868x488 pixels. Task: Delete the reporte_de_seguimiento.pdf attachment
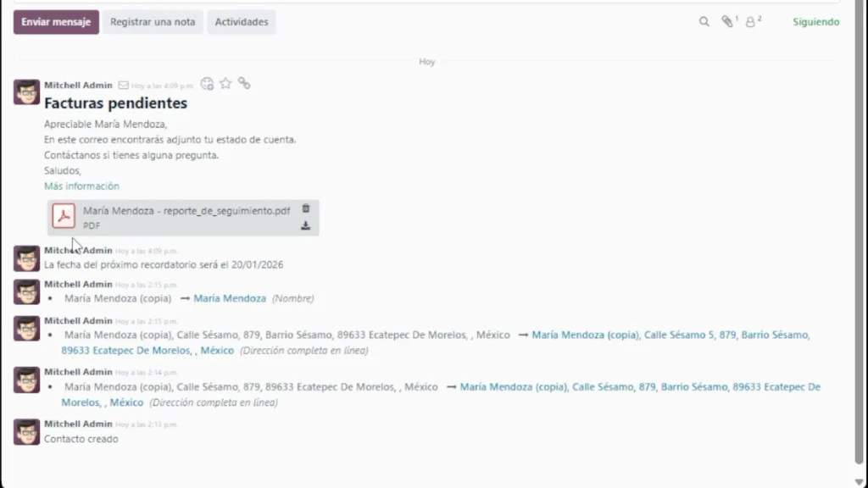[x=306, y=208]
